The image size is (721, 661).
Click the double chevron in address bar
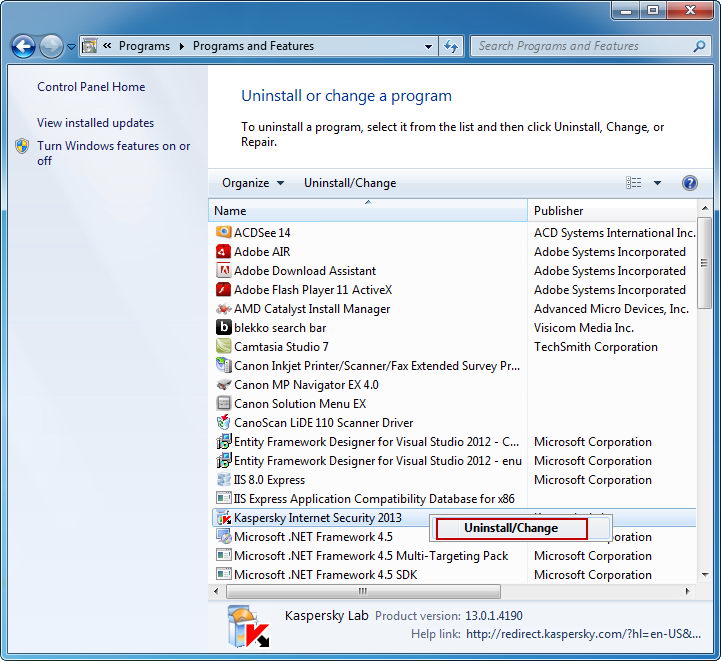tap(107, 46)
